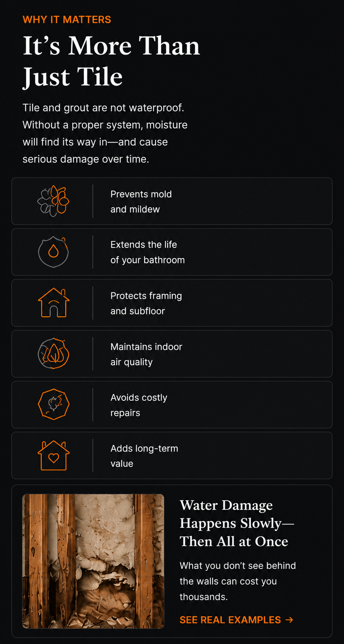Click the leaf air quality icon
This screenshot has width=344, height=644.
(x=53, y=354)
